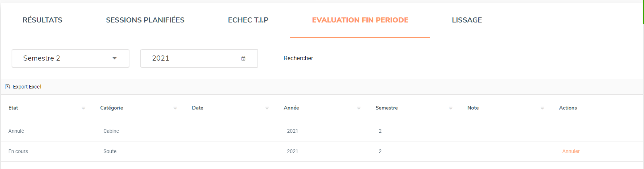Click the calendar icon in year field
Screen dimensions: 644x169
[243, 58]
